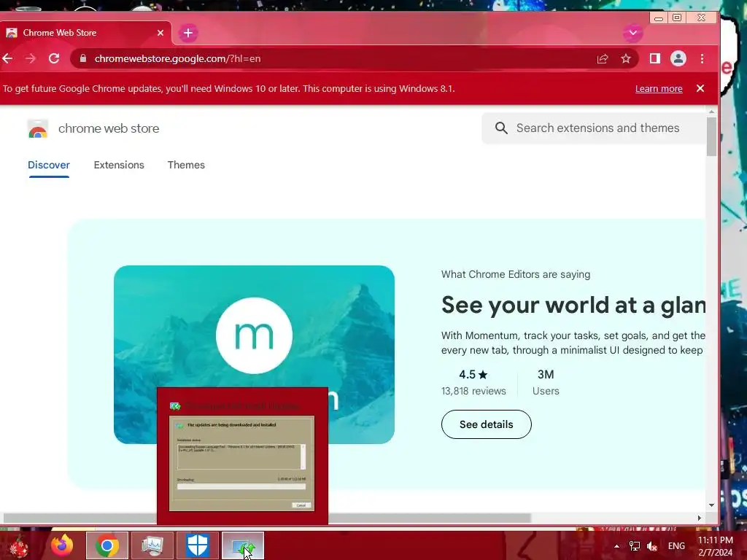Click the 4.5 star rating
The image size is (747, 560).
click(473, 375)
